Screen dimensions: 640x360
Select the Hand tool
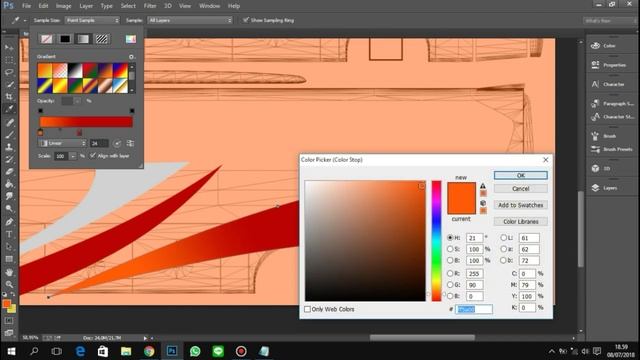tap(9, 272)
